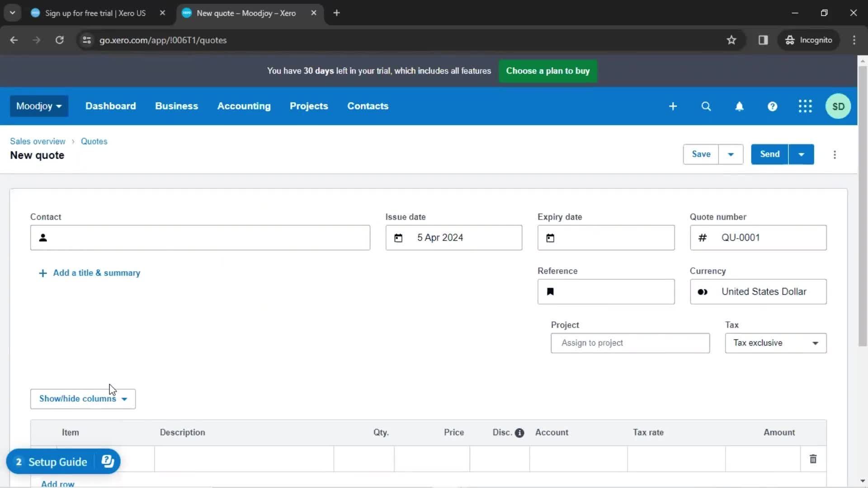Expand the Send options dropdown arrow
Image resolution: width=868 pixels, height=488 pixels.
pos(801,155)
